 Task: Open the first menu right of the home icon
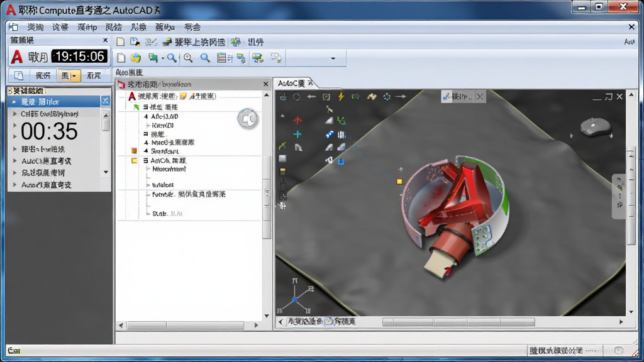35,27
